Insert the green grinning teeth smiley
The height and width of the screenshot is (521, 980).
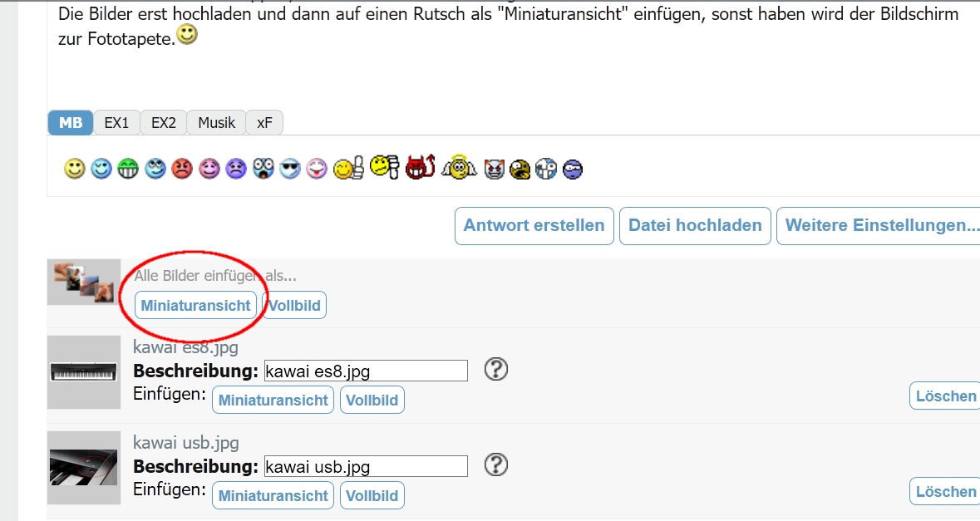(x=128, y=169)
